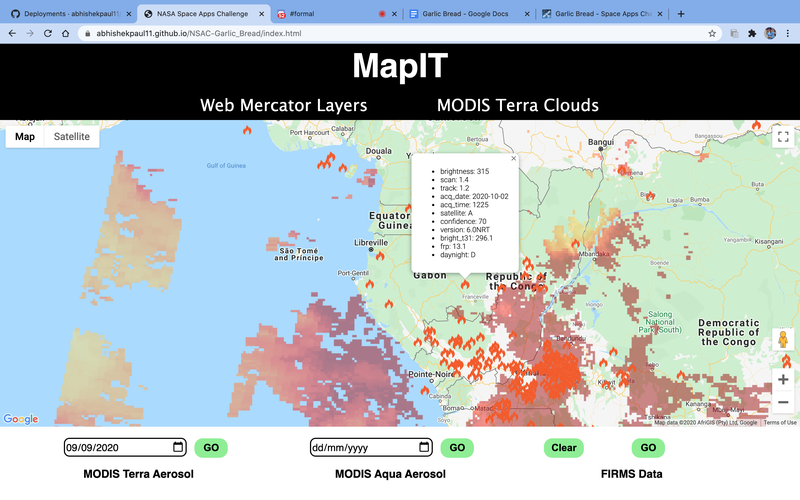
Task: Click the Clear button for FIRMS data
Action: 563,447
